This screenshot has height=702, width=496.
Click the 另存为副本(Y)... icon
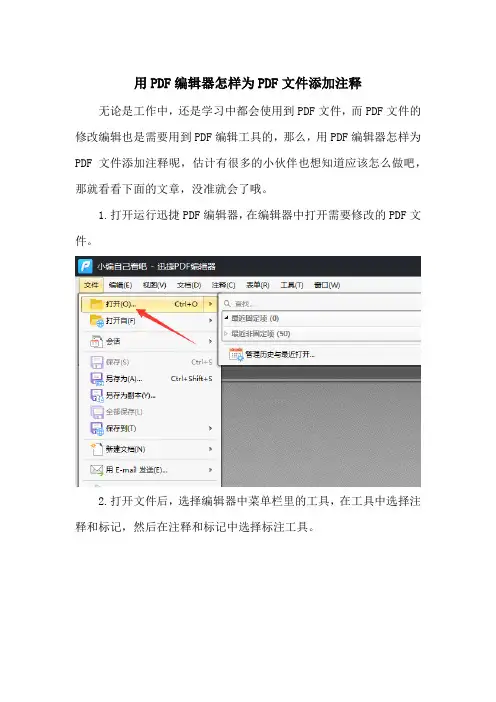(x=97, y=395)
